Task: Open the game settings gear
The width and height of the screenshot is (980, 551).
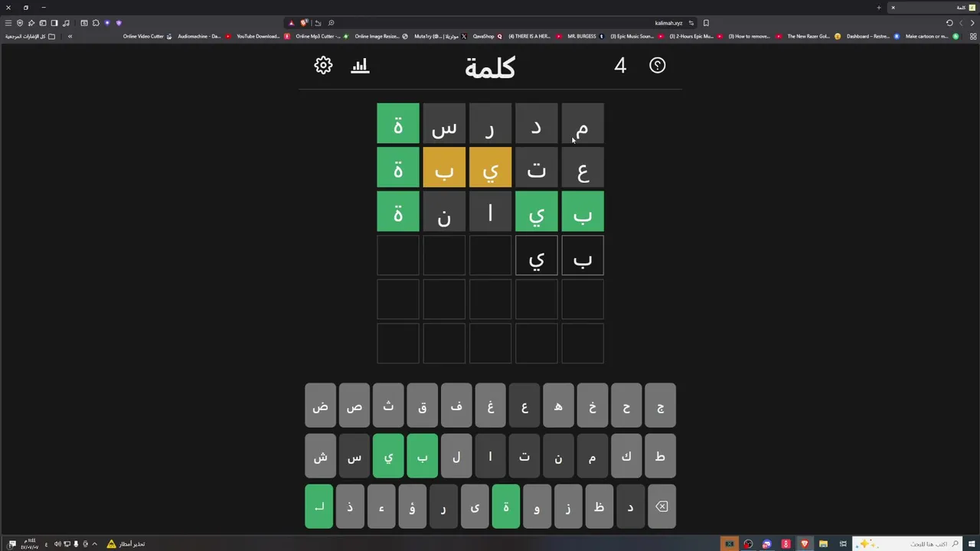Action: 323,66
